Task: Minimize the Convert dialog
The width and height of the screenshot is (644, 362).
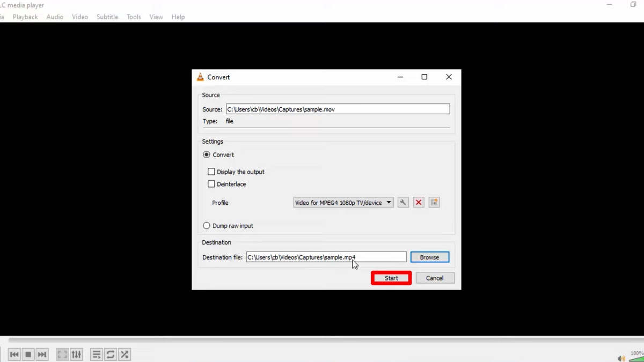Action: (x=400, y=77)
